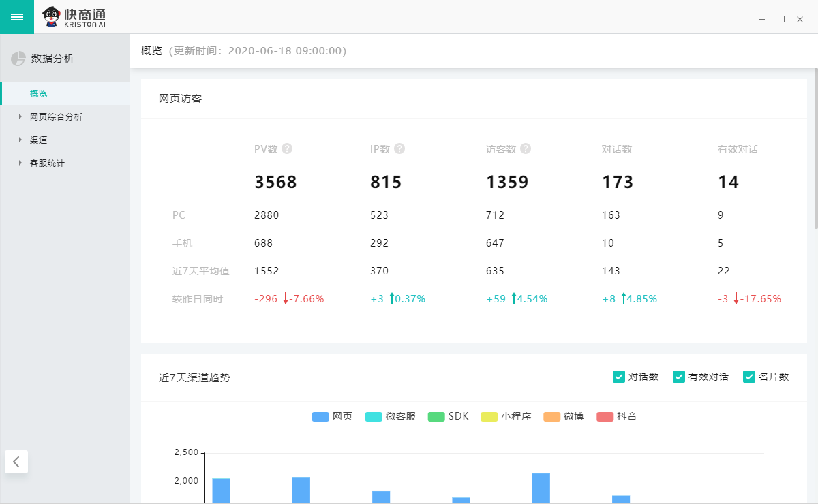Viewport: 818px width, 504px height.
Task: Click the hamburger menu icon
Action: [x=17, y=17]
